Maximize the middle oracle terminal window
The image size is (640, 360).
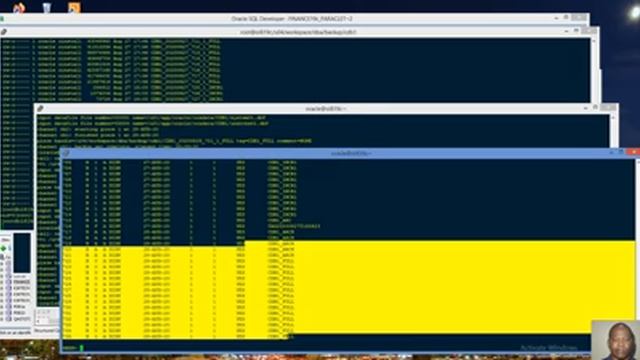595,107
